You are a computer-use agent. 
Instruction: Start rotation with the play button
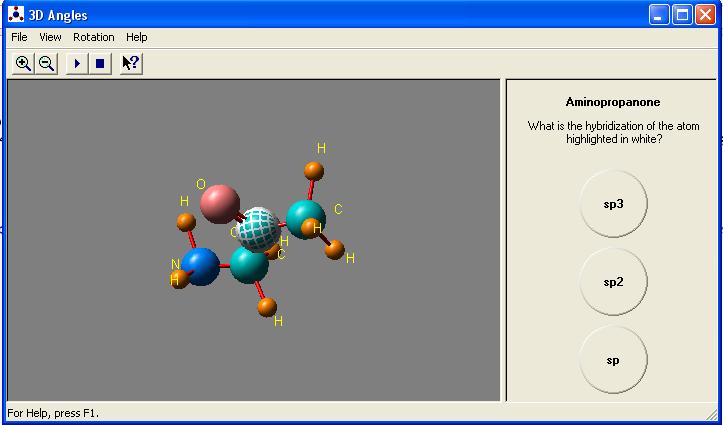(76, 63)
